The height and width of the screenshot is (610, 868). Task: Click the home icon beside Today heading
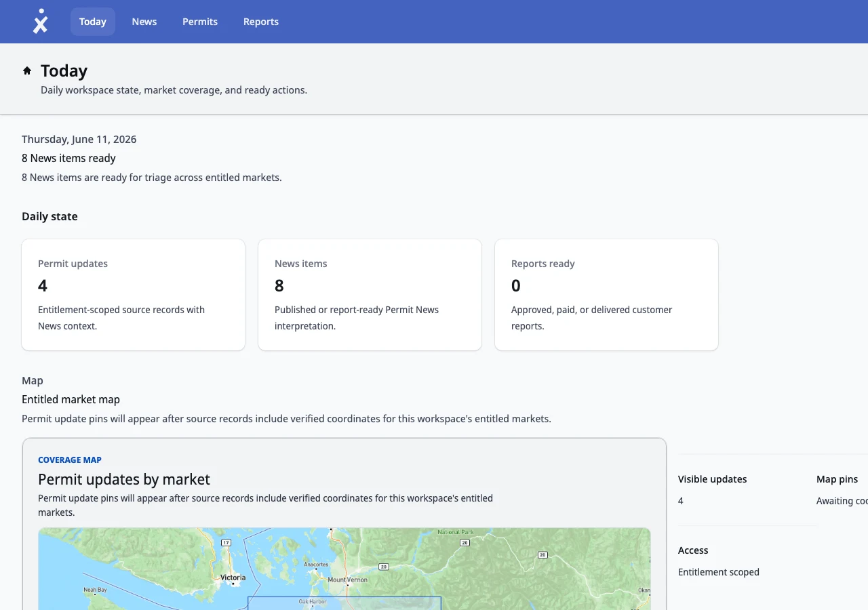27,70
